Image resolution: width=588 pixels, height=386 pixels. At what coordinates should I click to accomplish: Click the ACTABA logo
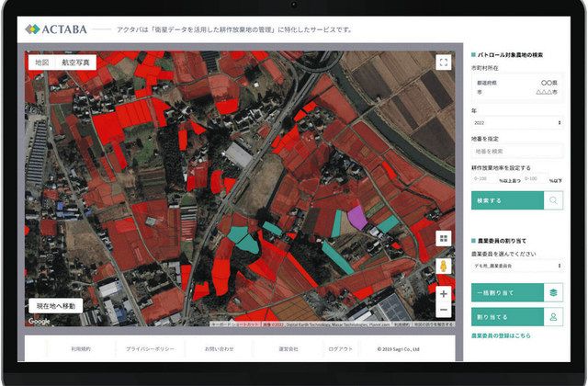tap(56, 28)
